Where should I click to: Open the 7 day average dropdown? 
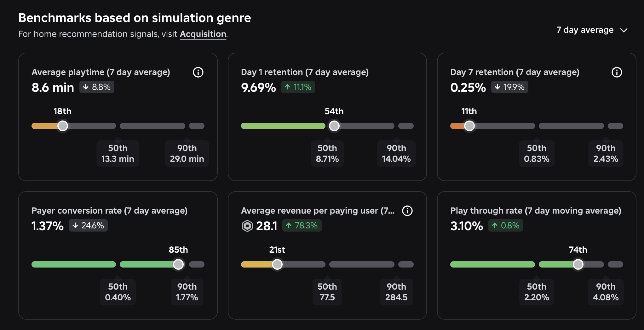[x=592, y=30]
